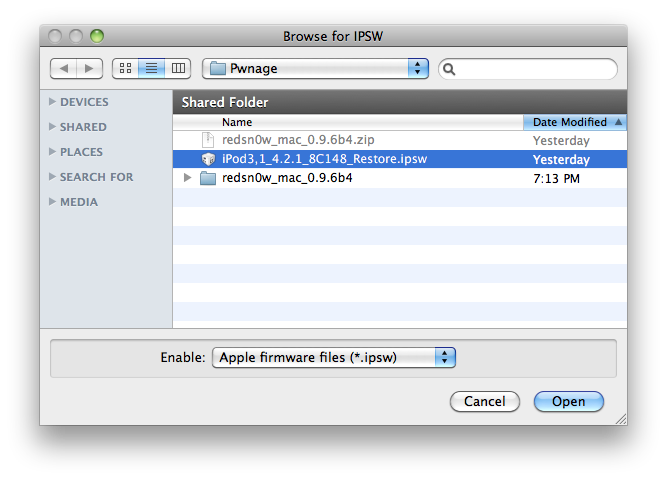Click the zip file icon for redsn0w
Viewport: 667px width, 480px height.
208,140
